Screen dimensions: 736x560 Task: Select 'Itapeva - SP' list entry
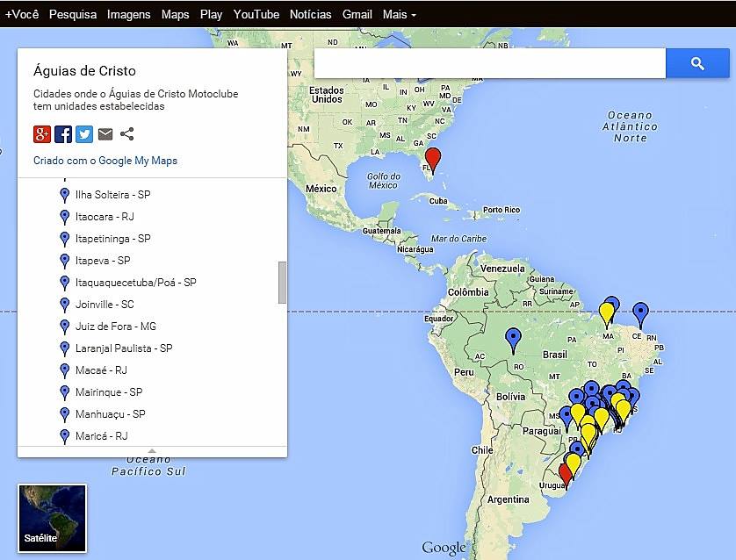coord(103,261)
